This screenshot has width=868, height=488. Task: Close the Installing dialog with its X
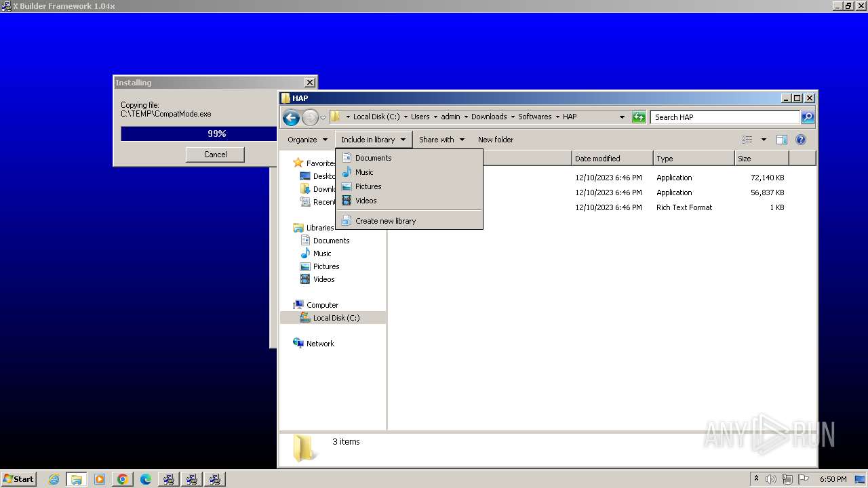pos(310,83)
